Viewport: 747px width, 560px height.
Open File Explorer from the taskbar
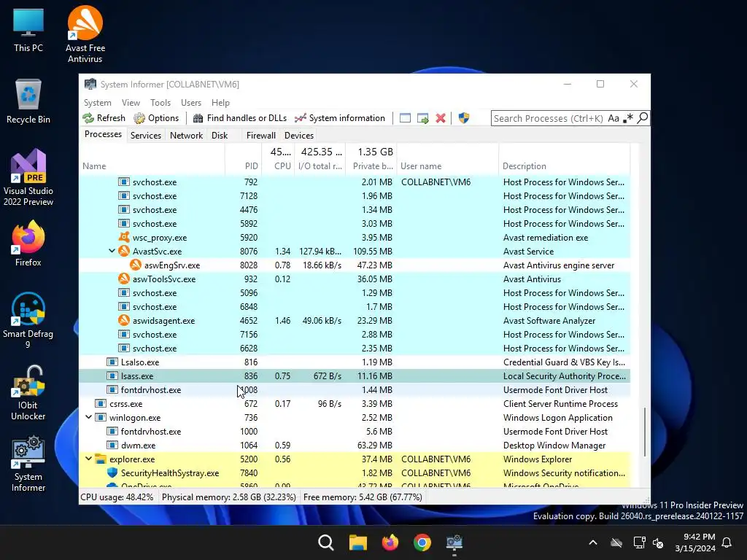tap(357, 542)
